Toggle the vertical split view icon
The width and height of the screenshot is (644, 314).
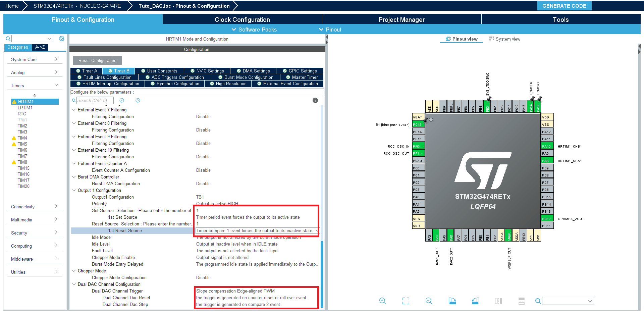tap(498, 301)
